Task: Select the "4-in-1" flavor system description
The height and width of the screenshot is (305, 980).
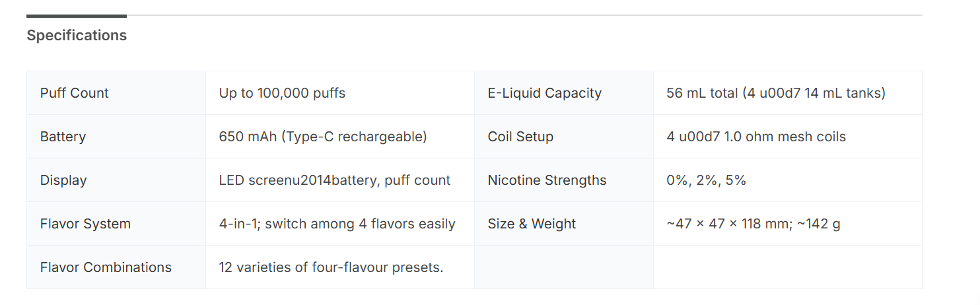Action: click(x=337, y=224)
